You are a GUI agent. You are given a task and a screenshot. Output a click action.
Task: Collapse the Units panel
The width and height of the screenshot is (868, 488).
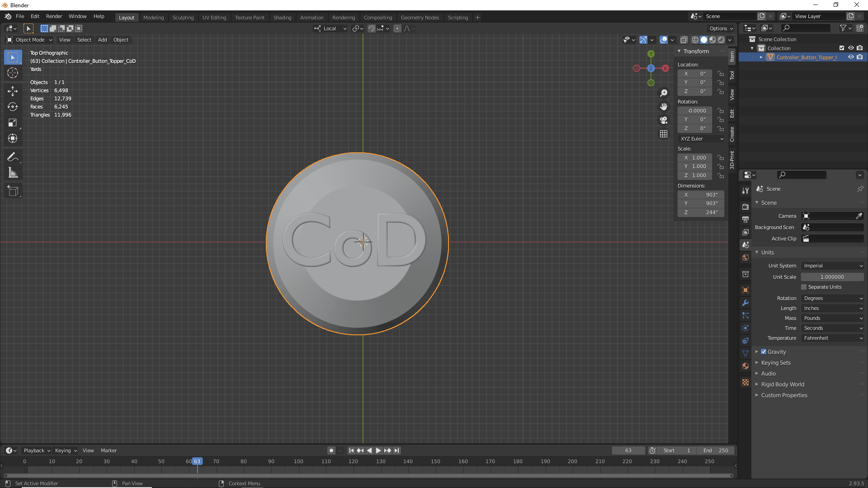767,252
